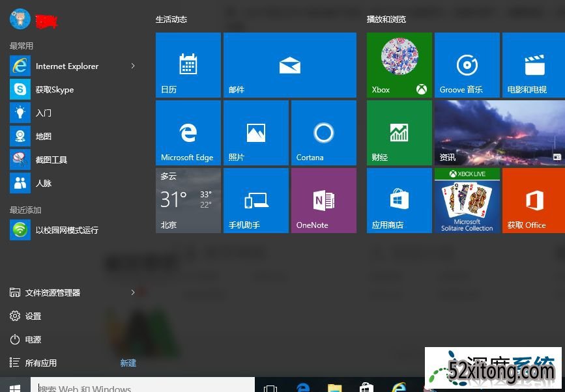Screen dimensions: 565x392
Task: Click the user account avatar
Action: pos(20,19)
